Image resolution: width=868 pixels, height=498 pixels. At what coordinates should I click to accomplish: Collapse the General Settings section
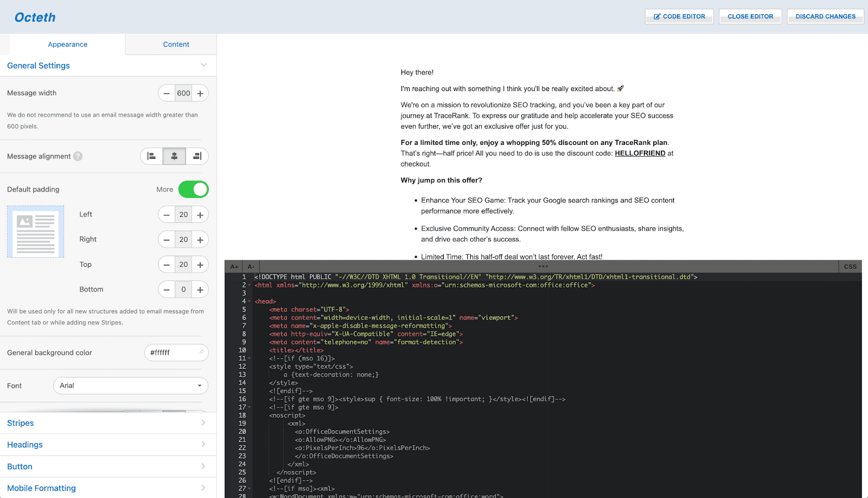pyautogui.click(x=203, y=65)
